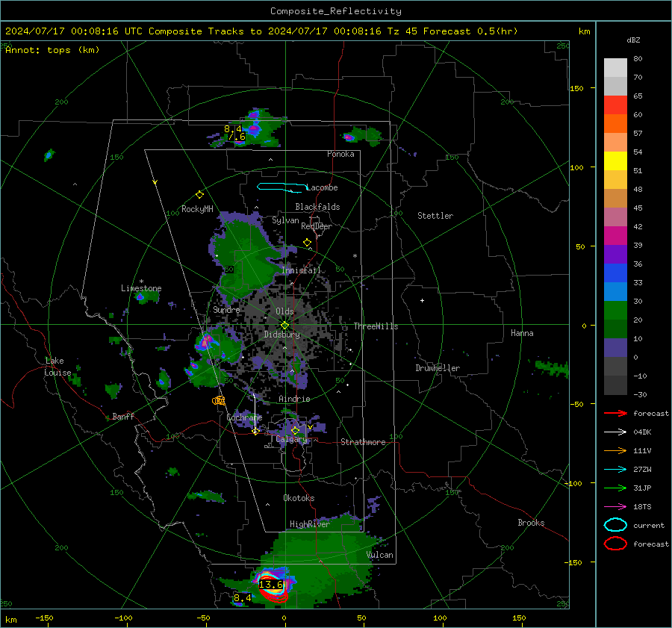The width and height of the screenshot is (672, 628).
Task: Click the Brooks town label
Action: [531, 523]
